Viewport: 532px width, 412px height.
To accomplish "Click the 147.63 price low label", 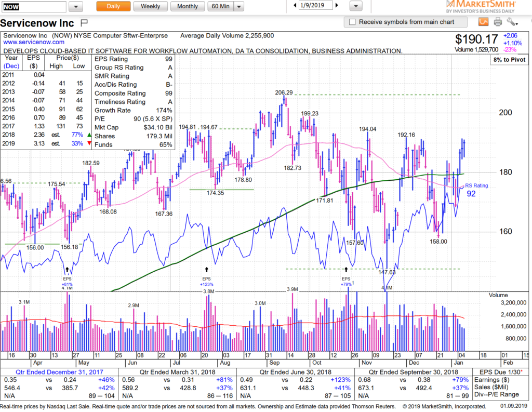I will pyautogui.click(x=387, y=272).
